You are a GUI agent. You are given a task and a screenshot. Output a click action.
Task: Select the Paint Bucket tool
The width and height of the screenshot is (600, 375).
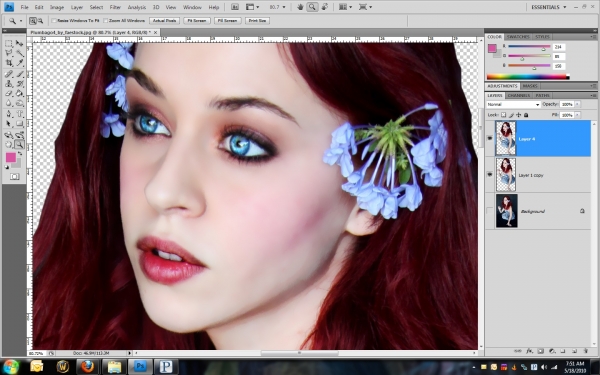click(19, 93)
